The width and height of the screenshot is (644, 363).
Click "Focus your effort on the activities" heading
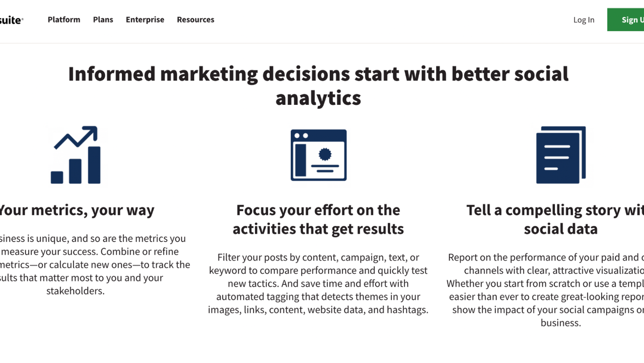(318, 219)
